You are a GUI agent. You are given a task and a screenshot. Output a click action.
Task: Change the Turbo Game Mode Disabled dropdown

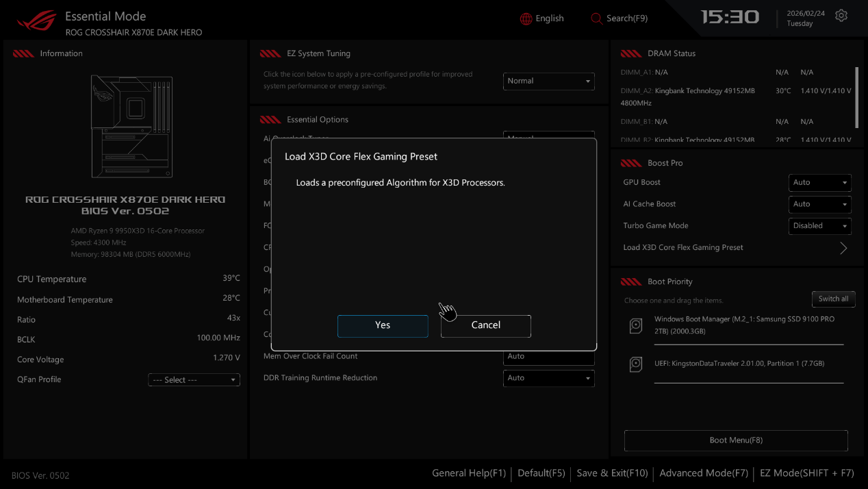[820, 226]
